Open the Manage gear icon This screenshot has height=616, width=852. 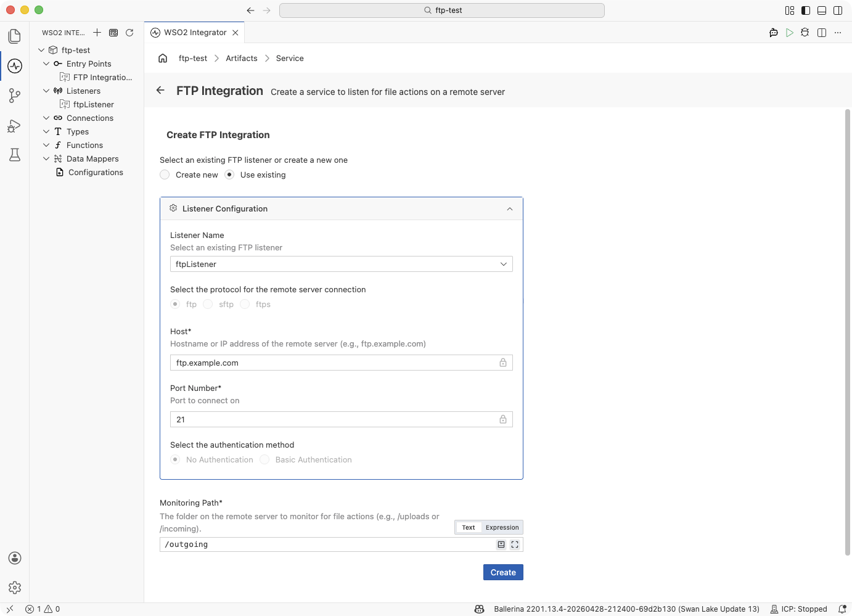pyautogui.click(x=15, y=588)
